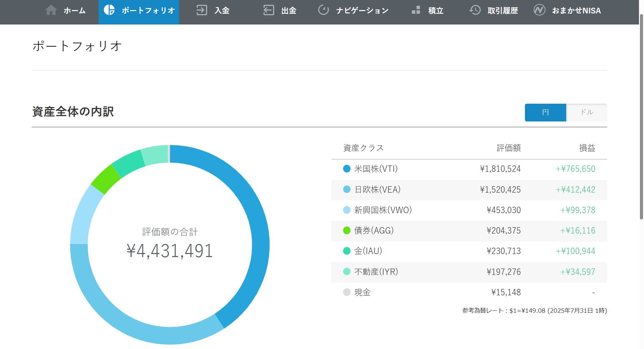The image size is (644, 349).
Task: Switch currency display to 円
Action: tap(545, 112)
